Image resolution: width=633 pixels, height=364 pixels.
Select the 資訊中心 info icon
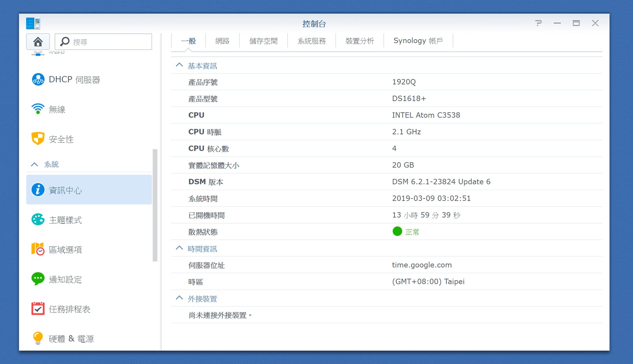pyautogui.click(x=38, y=190)
